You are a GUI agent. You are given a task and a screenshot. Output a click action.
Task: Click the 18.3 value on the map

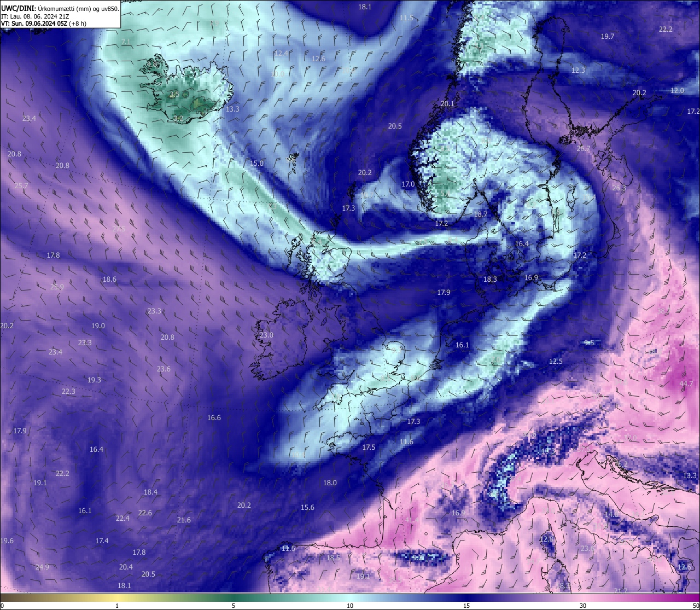490,279
